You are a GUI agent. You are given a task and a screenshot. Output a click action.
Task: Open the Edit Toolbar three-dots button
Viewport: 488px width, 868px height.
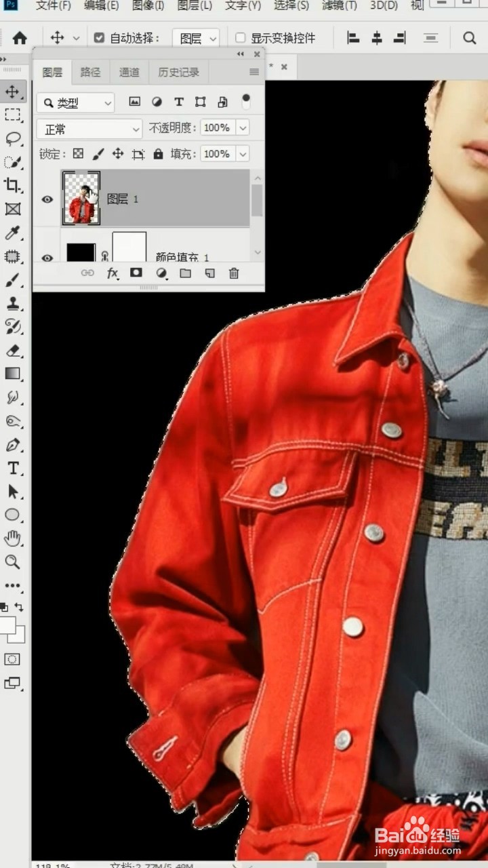[x=13, y=585]
